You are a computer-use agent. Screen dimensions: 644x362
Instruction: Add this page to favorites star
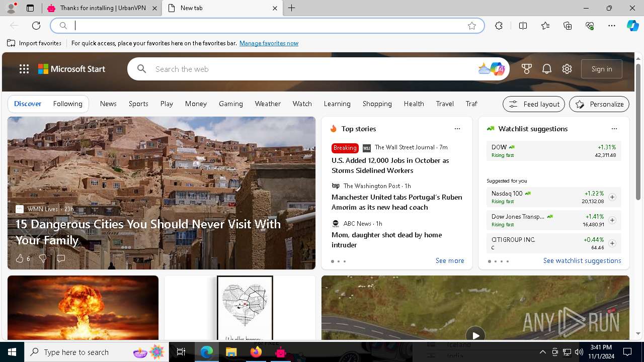click(472, 26)
